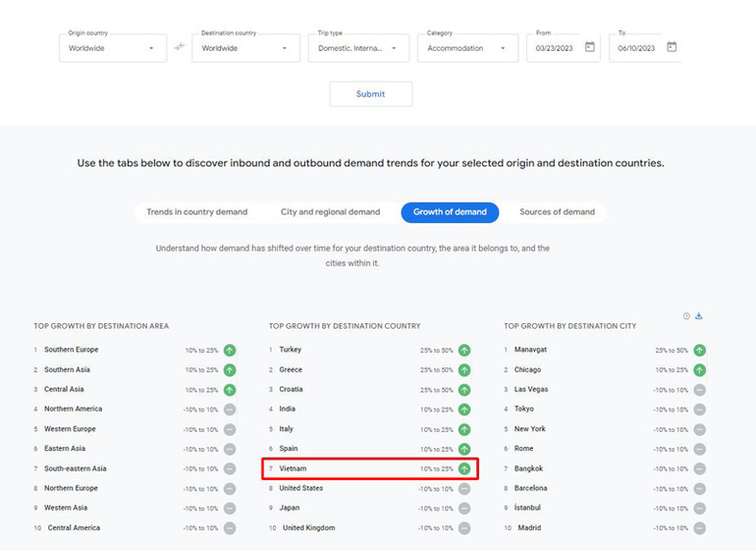Image resolution: width=756 pixels, height=551 pixels.
Task: Open the From date calendar picker
Action: coord(589,47)
